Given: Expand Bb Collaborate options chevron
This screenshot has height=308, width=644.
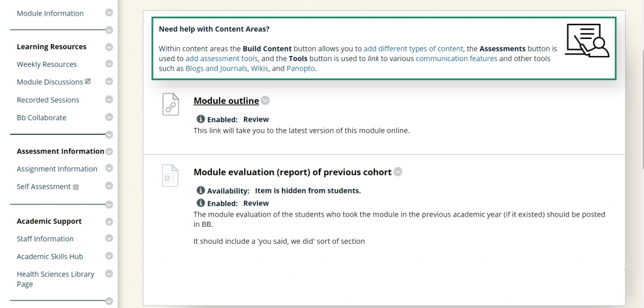Looking at the screenshot, I should 109,117.
